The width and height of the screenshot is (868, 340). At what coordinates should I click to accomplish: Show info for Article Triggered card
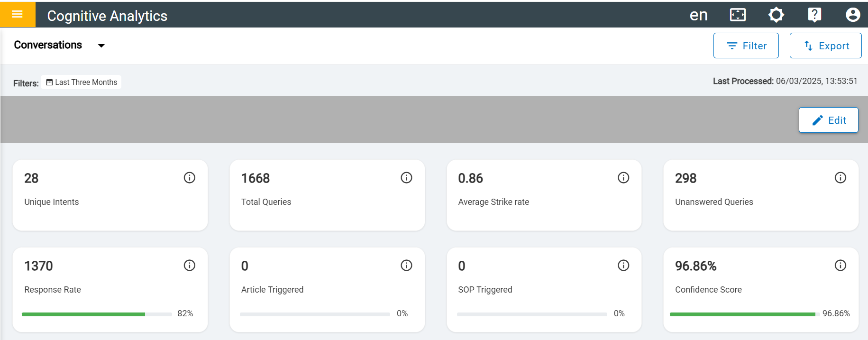pos(406,266)
